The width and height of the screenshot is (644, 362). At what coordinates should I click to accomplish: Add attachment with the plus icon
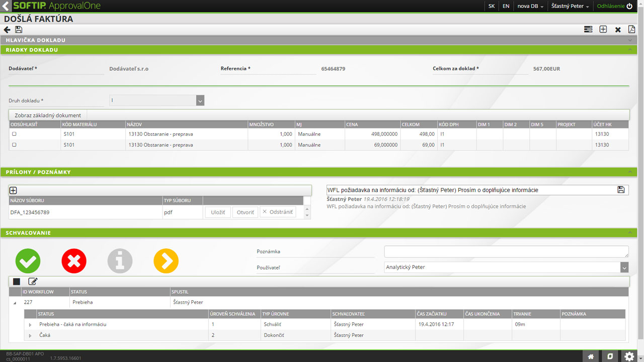pos(14,191)
